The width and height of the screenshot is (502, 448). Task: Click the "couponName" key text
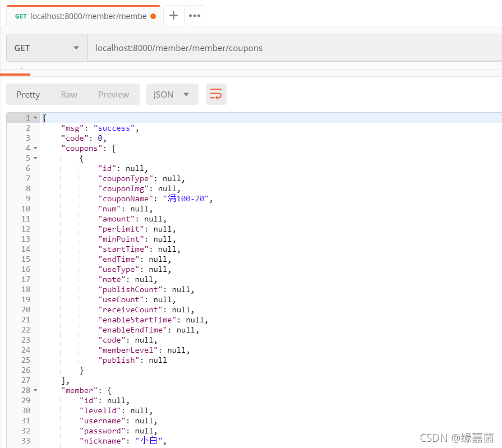click(x=126, y=198)
